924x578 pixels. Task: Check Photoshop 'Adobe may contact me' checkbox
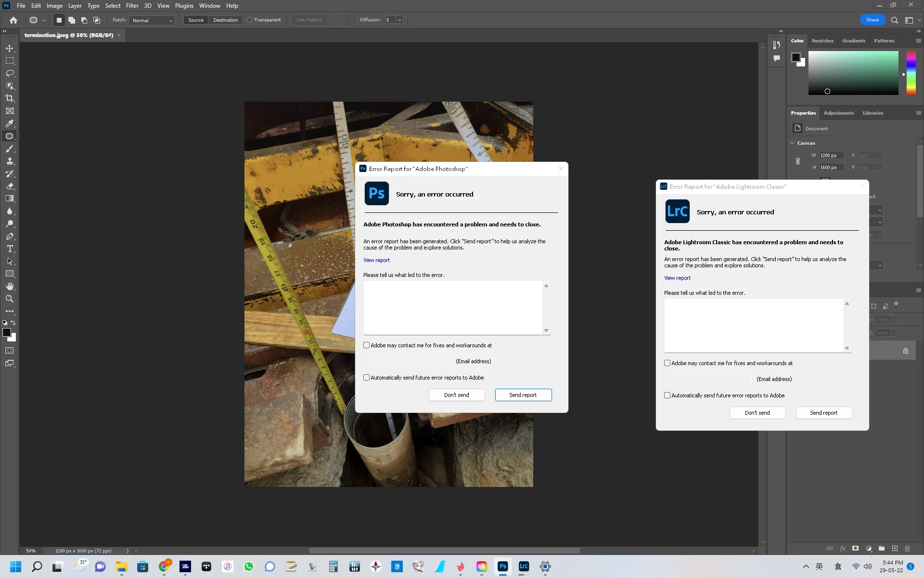(367, 345)
